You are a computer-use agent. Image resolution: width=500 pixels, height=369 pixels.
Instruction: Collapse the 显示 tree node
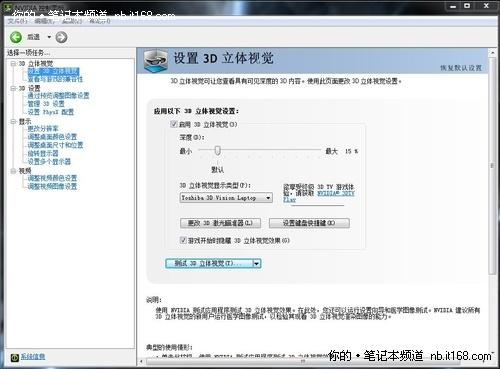click(13, 122)
